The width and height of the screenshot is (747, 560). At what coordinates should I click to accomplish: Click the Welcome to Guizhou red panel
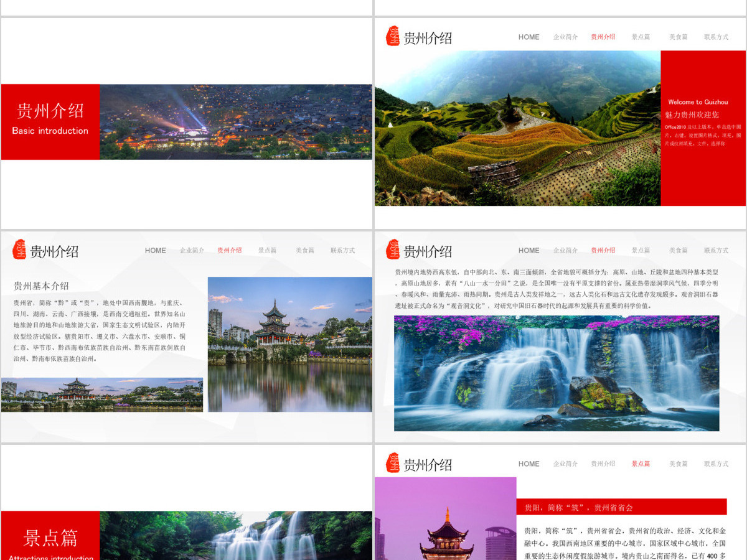tap(703, 128)
